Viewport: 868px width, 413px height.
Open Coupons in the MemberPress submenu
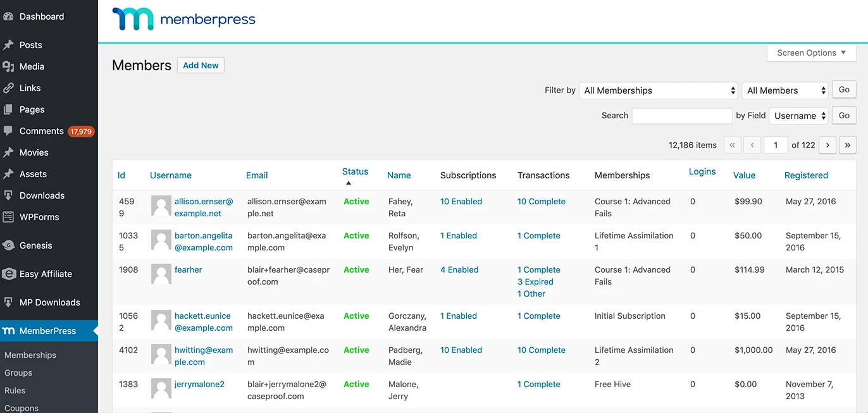click(x=22, y=408)
